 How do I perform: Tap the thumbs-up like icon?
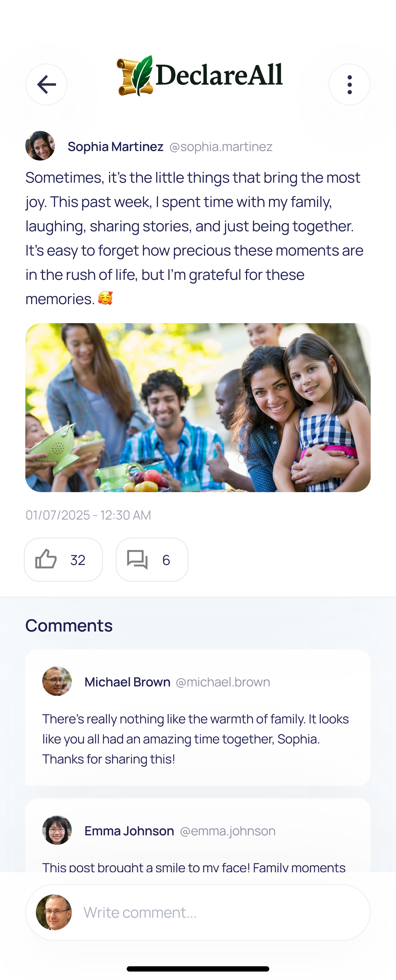[46, 559]
